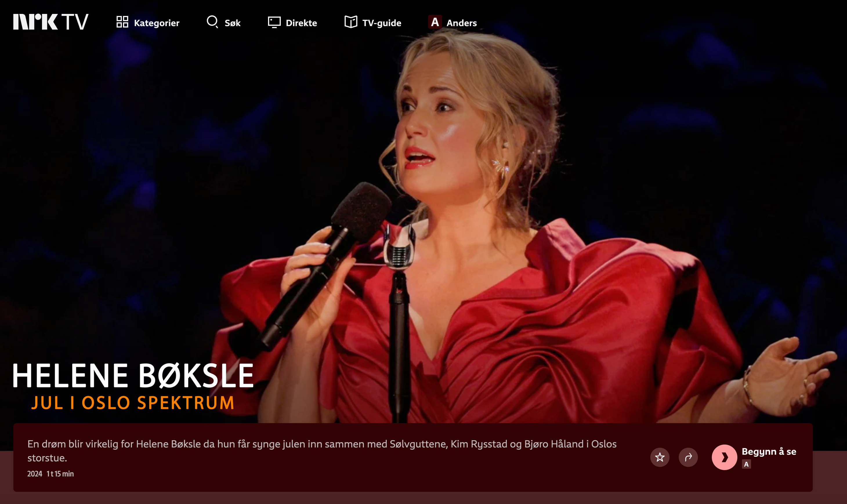The image size is (847, 504).
Task: Click the red Anders profile avatar
Action: (x=435, y=22)
